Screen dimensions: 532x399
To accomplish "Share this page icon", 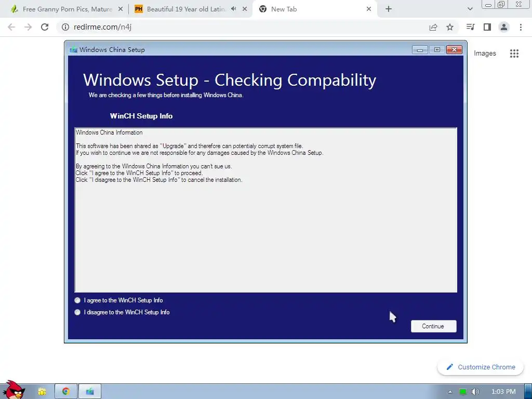I will tap(433, 27).
